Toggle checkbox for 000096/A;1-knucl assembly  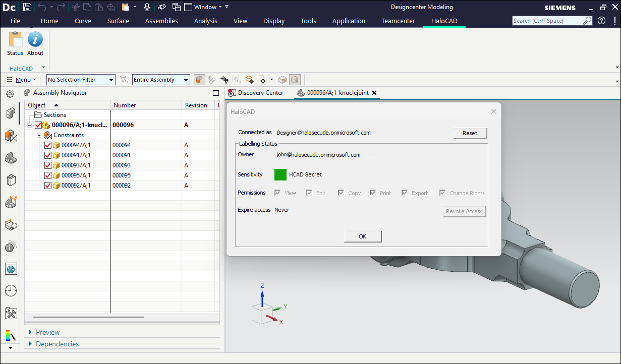pos(38,125)
